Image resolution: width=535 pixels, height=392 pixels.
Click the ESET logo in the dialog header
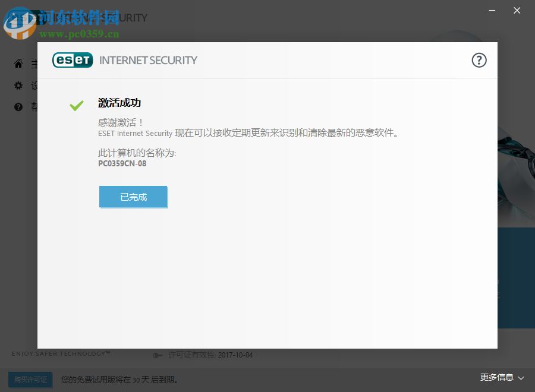pos(73,60)
